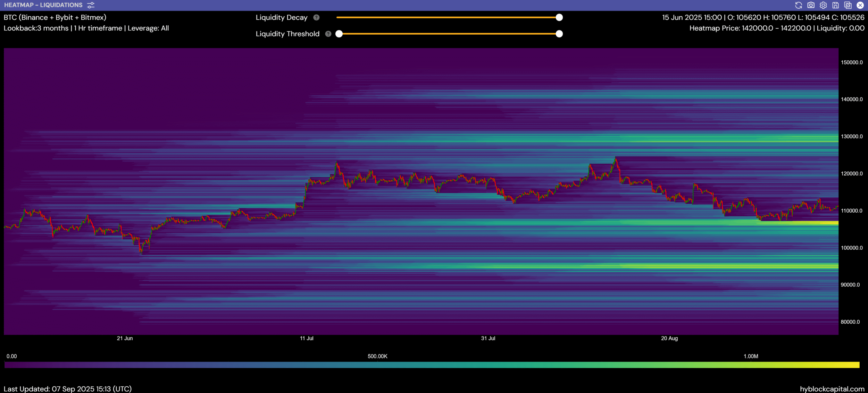Click the refresh data icon
This screenshot has height=393, width=868.
(x=799, y=5)
